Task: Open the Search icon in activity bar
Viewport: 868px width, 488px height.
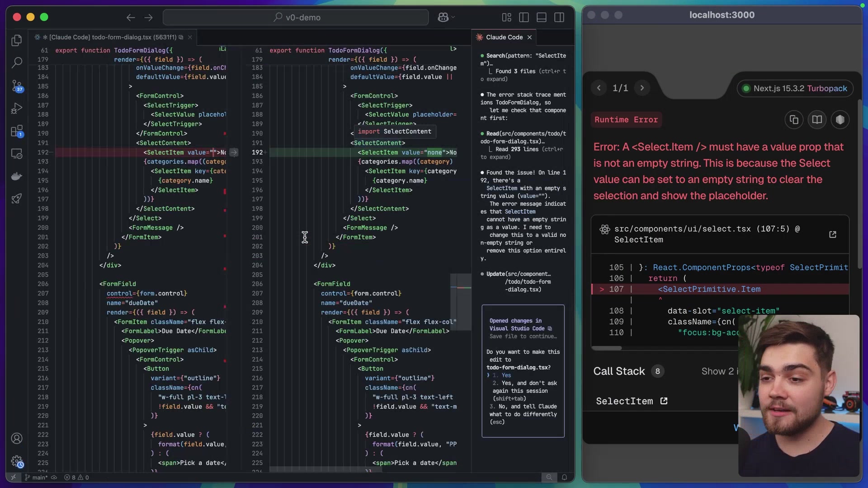Action: (x=17, y=62)
